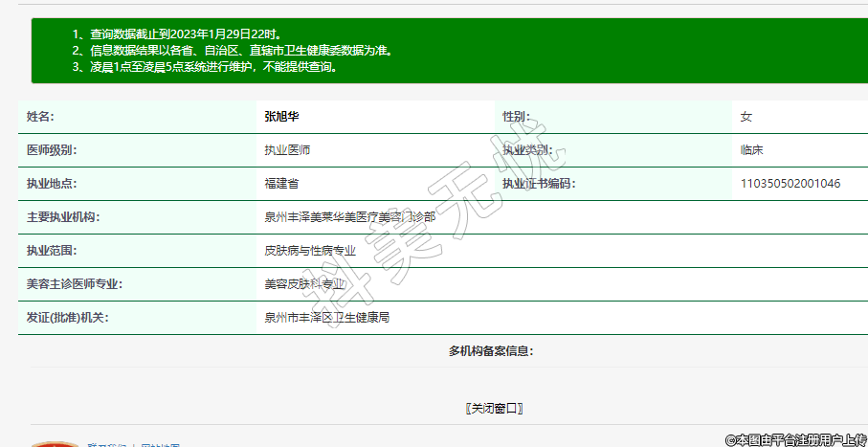Screen dimensions: 868x447
Task: Click the red emblem logo in footer
Action: coord(55,444)
